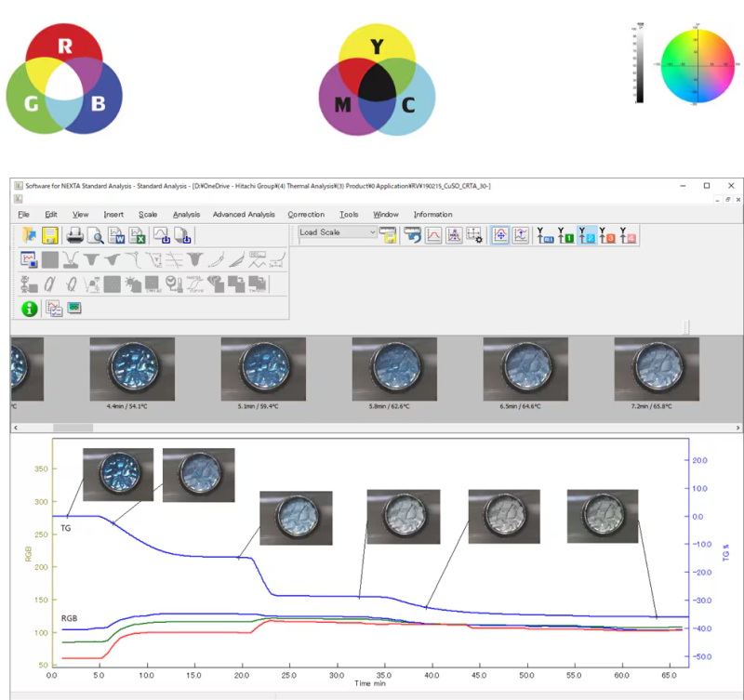Click the open folder icon

pyautogui.click(x=30, y=235)
